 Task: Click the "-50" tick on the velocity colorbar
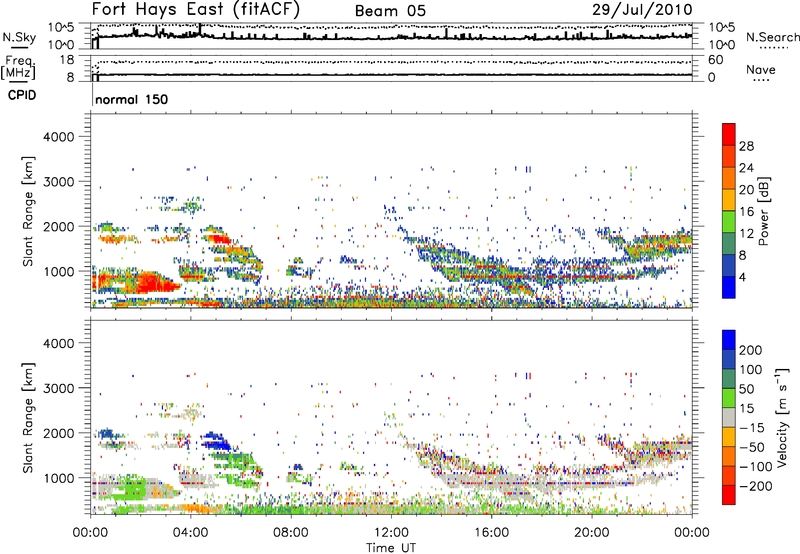point(752,447)
